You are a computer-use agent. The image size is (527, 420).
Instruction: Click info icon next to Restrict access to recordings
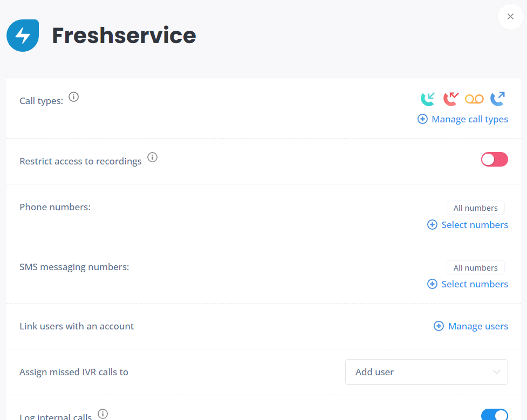pyautogui.click(x=152, y=157)
